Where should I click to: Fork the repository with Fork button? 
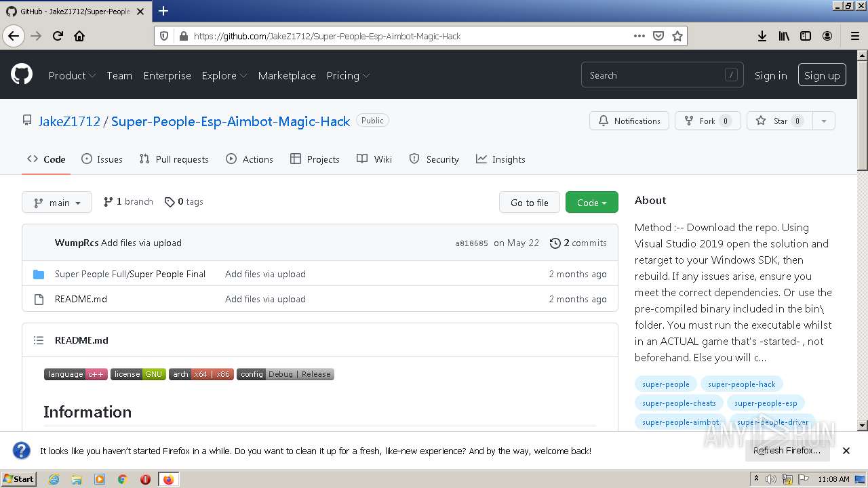[x=707, y=121]
